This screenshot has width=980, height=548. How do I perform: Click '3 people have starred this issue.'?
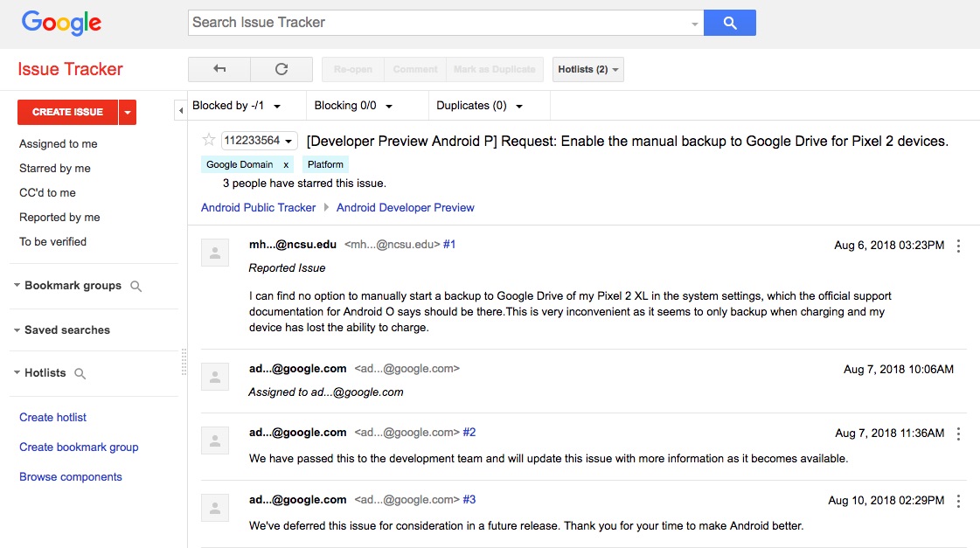(304, 183)
